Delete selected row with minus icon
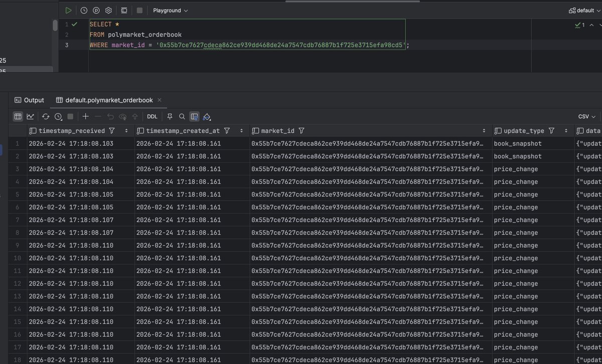602x364 pixels. click(x=98, y=116)
